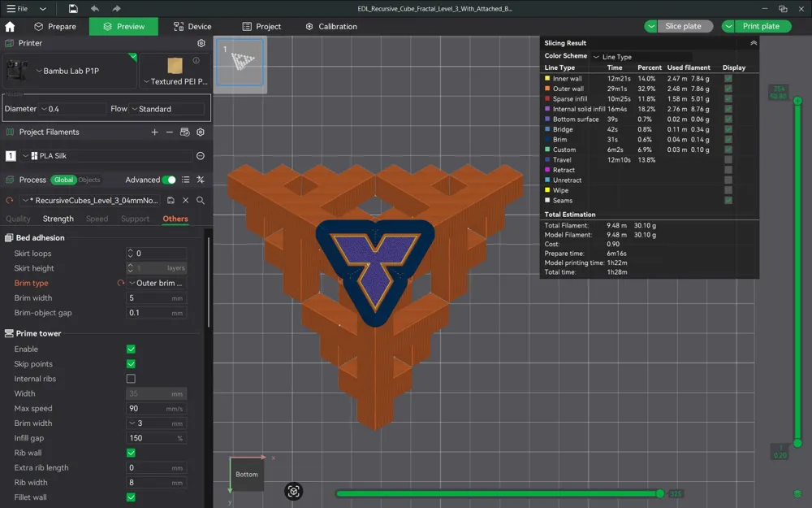Image resolution: width=812 pixels, height=508 pixels.
Task: Open Flow Standard dropdown
Action: tap(167, 109)
